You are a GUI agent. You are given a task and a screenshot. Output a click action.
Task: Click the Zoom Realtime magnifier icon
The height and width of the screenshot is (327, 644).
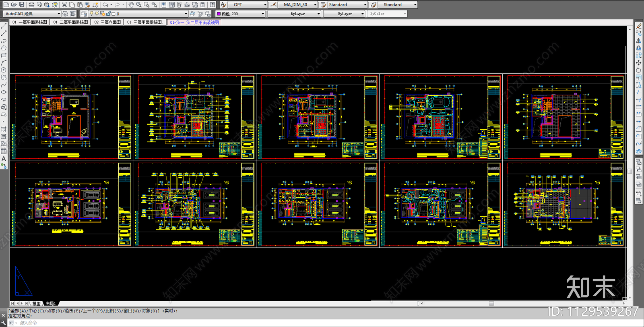[x=139, y=5]
